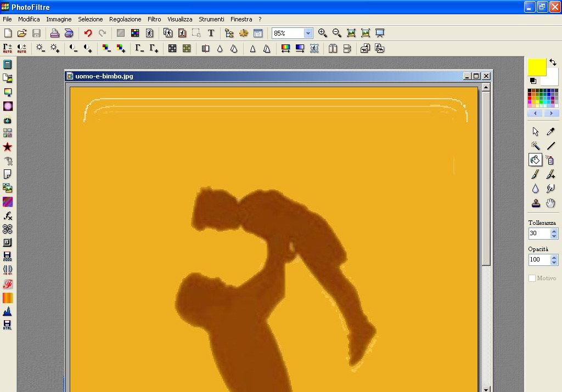562x392 pixels.
Task: Select the Clone Stamp tool
Action: point(536,203)
